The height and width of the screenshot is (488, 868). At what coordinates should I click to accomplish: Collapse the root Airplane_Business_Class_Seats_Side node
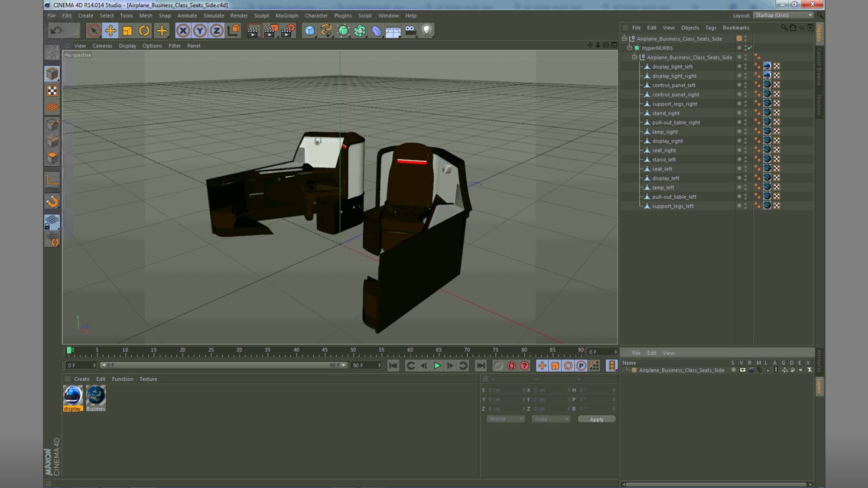[624, 39]
